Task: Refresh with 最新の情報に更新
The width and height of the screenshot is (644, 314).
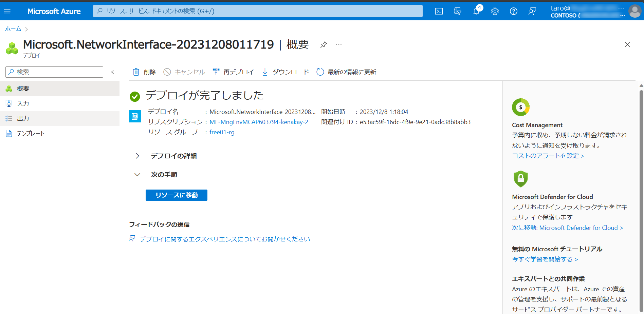Action: pos(346,72)
